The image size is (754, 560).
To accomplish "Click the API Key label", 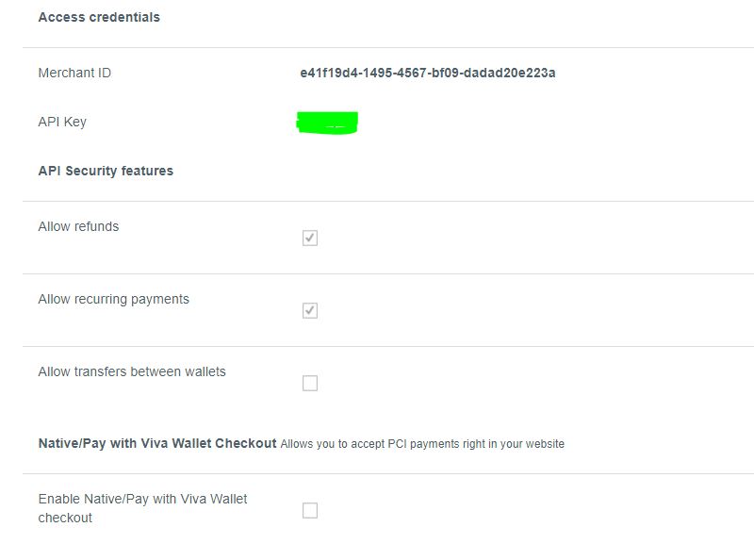I will [x=60, y=121].
